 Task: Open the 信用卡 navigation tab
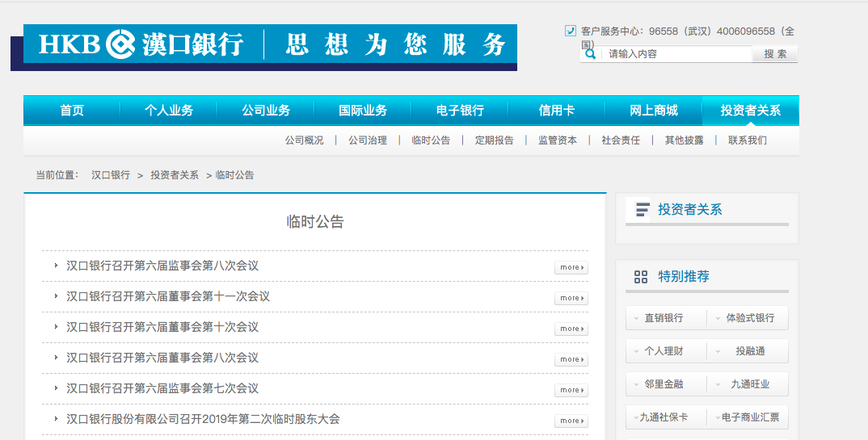point(557,111)
